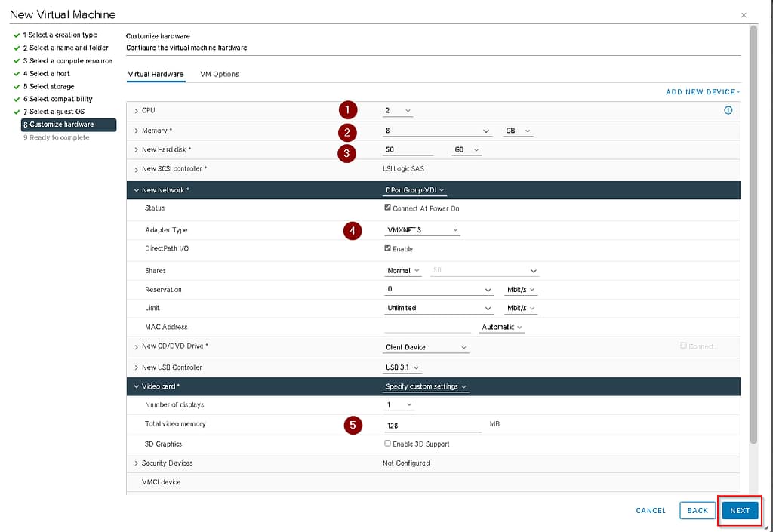Click the BACK button
Screen dimensions: 773x532
(698, 510)
